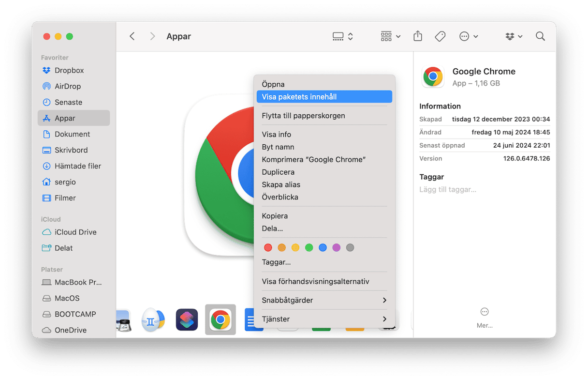
Task: Click the Lägg till taggar... field
Action: coord(448,190)
